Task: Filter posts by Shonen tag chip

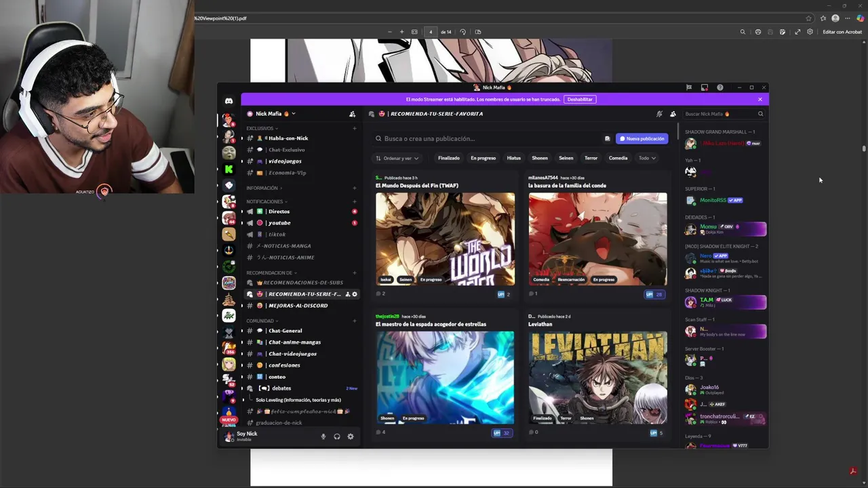Action: click(540, 158)
